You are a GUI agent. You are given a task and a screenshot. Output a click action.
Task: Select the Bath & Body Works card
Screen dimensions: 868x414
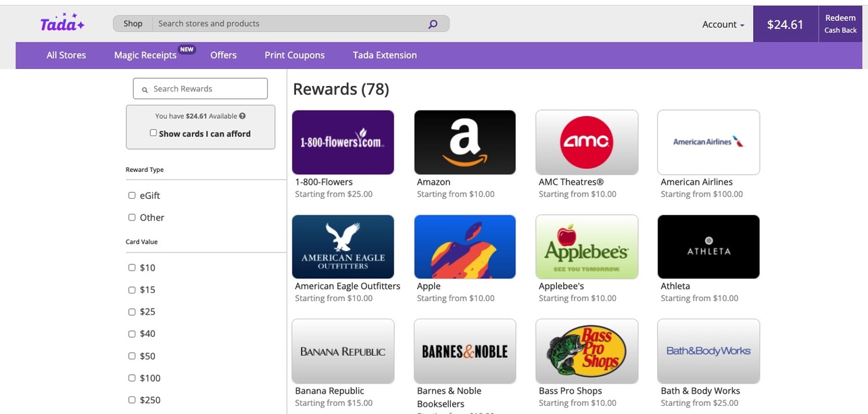tap(708, 350)
